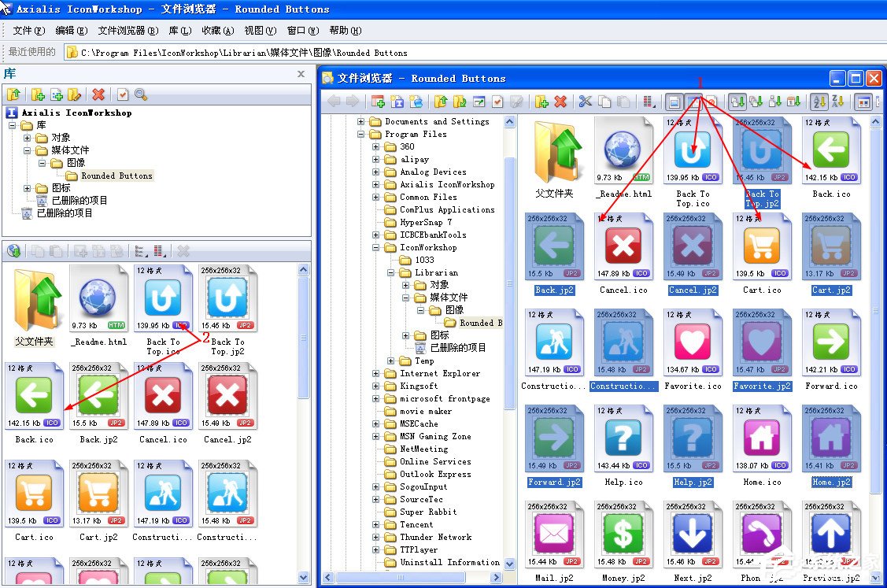Click the checkmark selection toggle in the library toolbar
Image resolution: width=887 pixels, height=588 pixels.
[123, 94]
